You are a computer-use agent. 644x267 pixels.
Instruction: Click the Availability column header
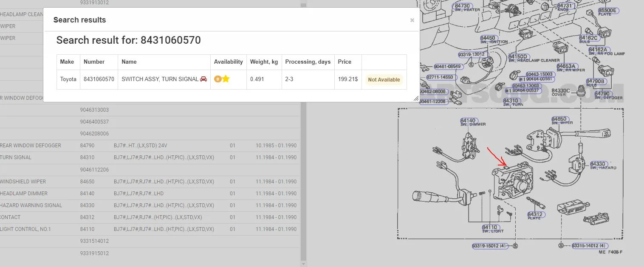228,62
